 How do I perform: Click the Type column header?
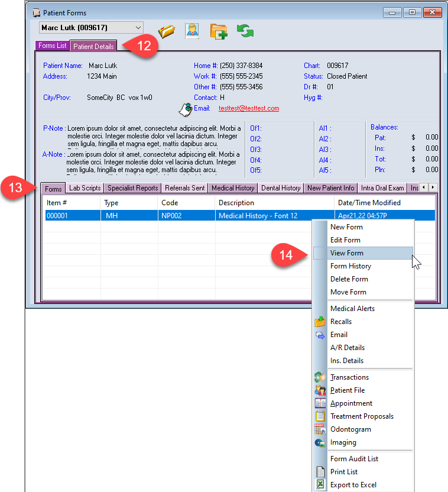pos(129,203)
